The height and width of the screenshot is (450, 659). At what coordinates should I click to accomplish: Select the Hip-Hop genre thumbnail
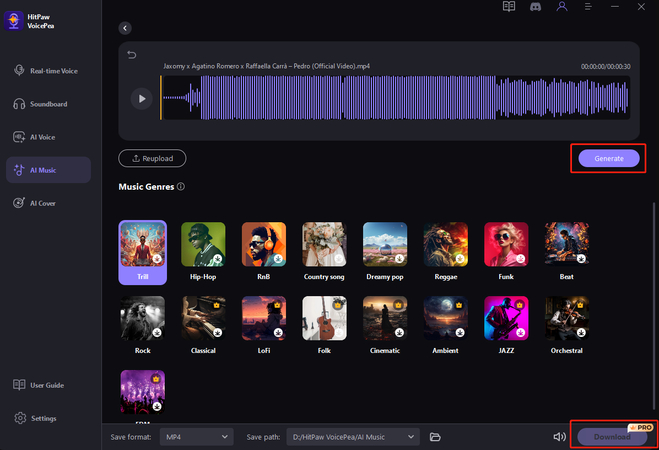(x=203, y=244)
